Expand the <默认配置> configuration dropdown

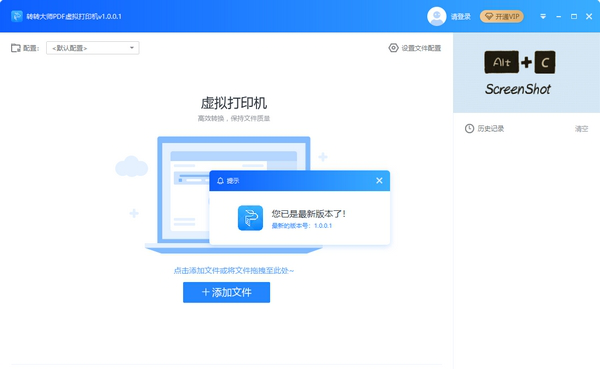click(93, 48)
